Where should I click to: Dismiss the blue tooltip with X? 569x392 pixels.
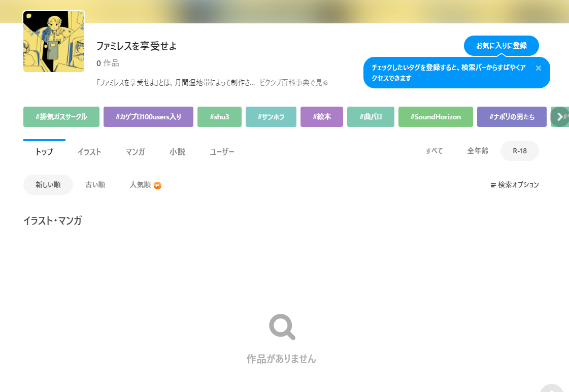(538, 68)
